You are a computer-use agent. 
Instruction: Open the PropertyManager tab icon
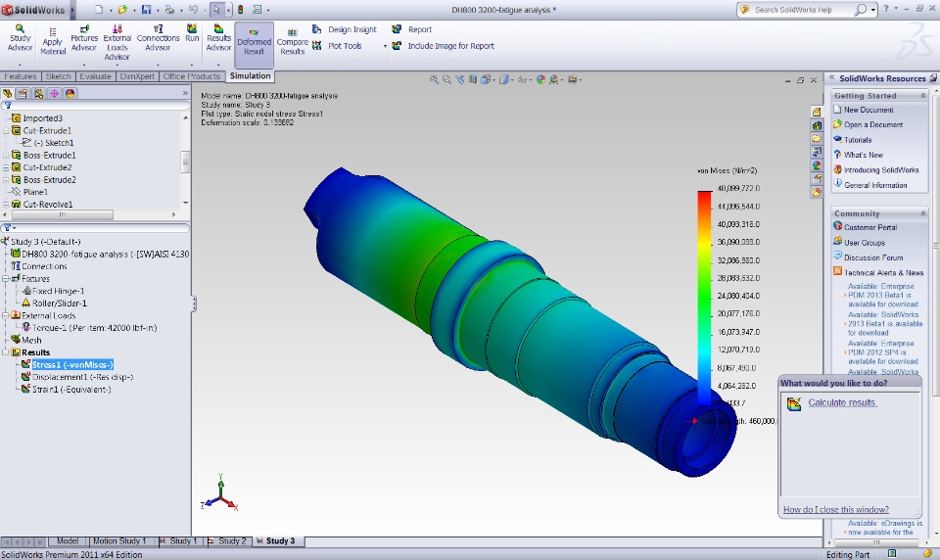[x=23, y=94]
